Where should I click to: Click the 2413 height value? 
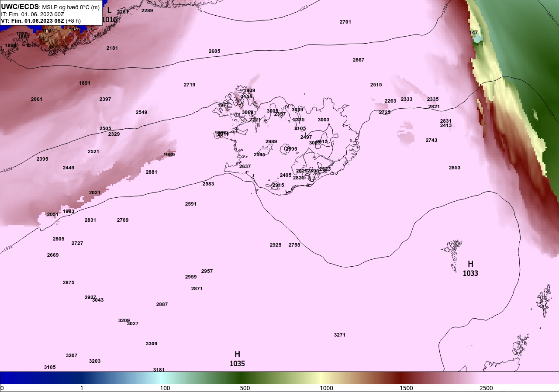click(x=446, y=125)
